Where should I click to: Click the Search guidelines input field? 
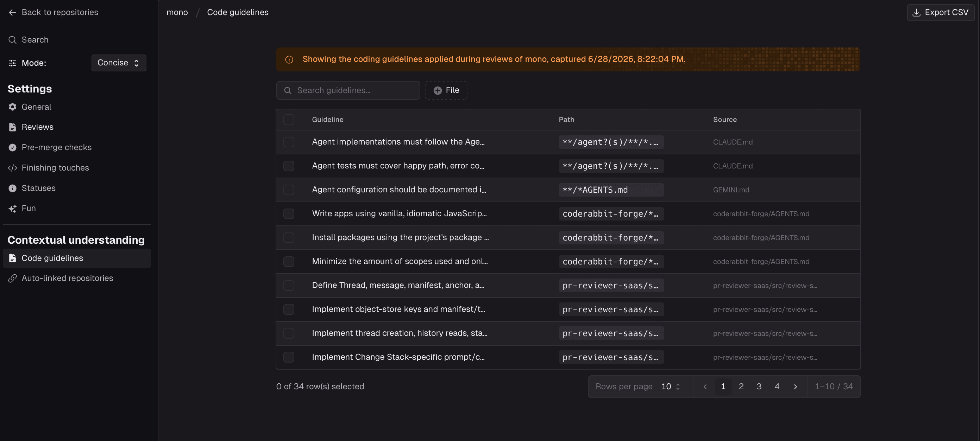click(348, 90)
